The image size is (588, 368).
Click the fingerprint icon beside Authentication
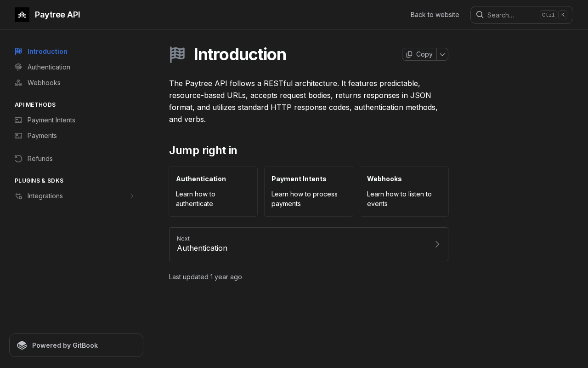(18, 67)
